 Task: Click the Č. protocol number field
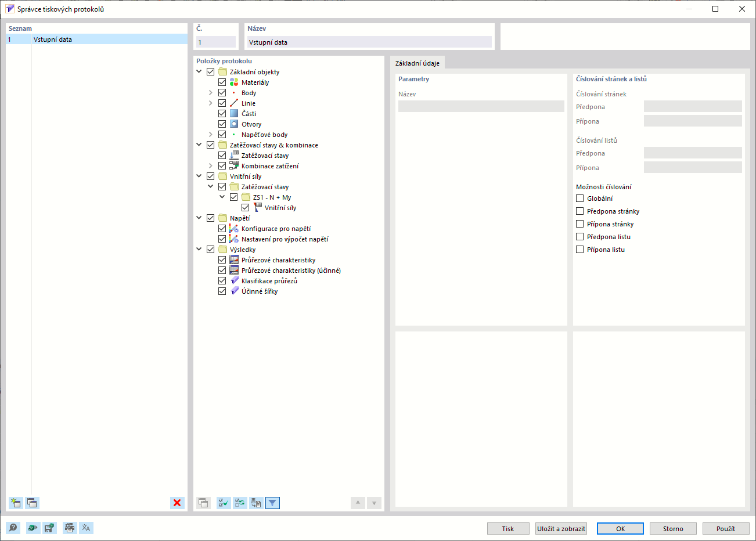pyautogui.click(x=216, y=42)
